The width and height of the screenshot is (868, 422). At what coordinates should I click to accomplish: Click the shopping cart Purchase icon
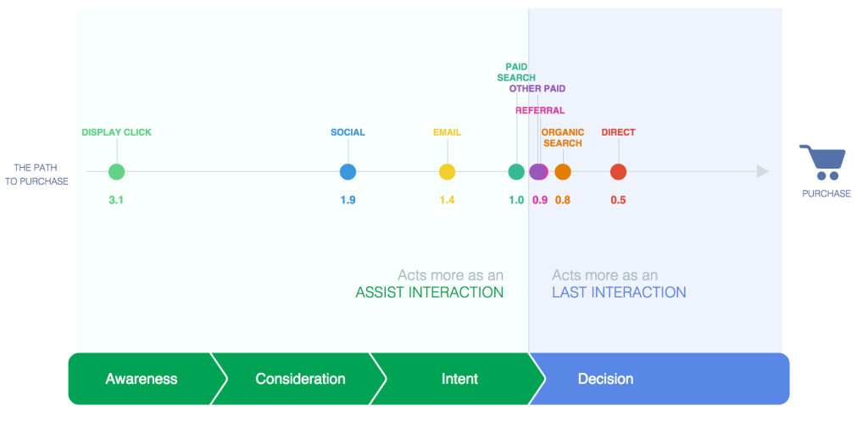tap(822, 162)
